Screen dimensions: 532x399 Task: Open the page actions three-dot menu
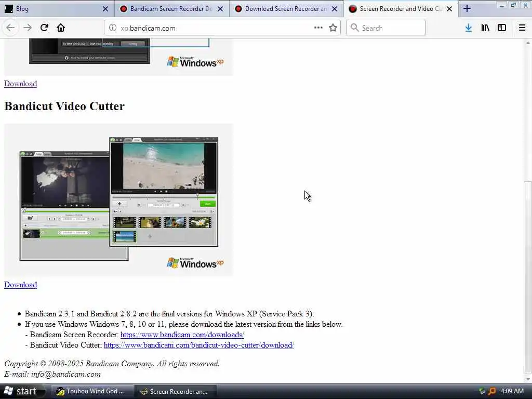click(318, 28)
